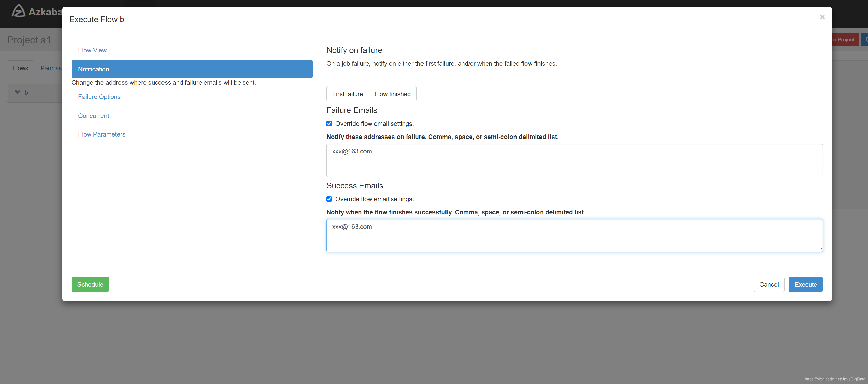Open Failure Options section

pos(99,97)
